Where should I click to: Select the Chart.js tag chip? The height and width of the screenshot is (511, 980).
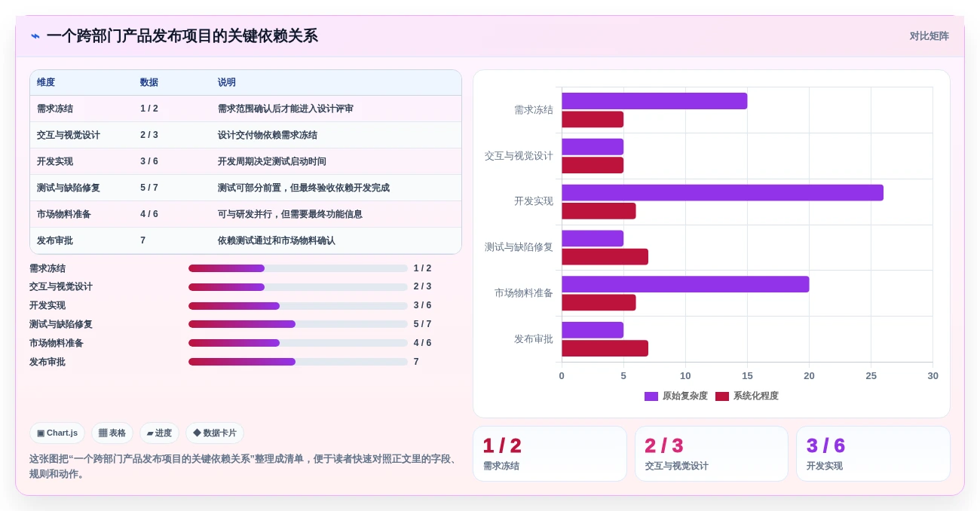point(57,433)
